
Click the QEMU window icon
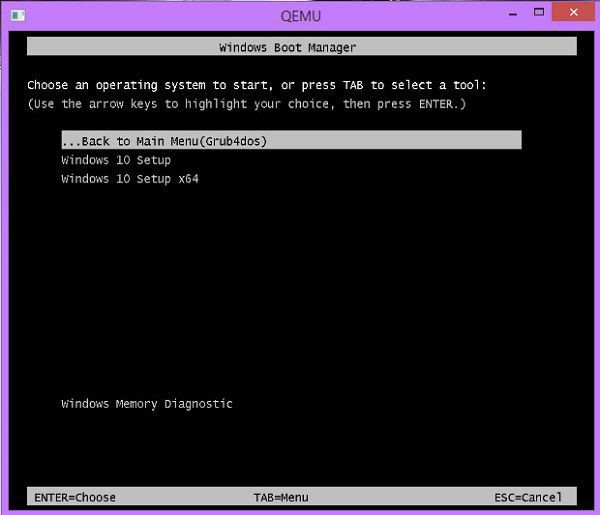click(x=18, y=15)
